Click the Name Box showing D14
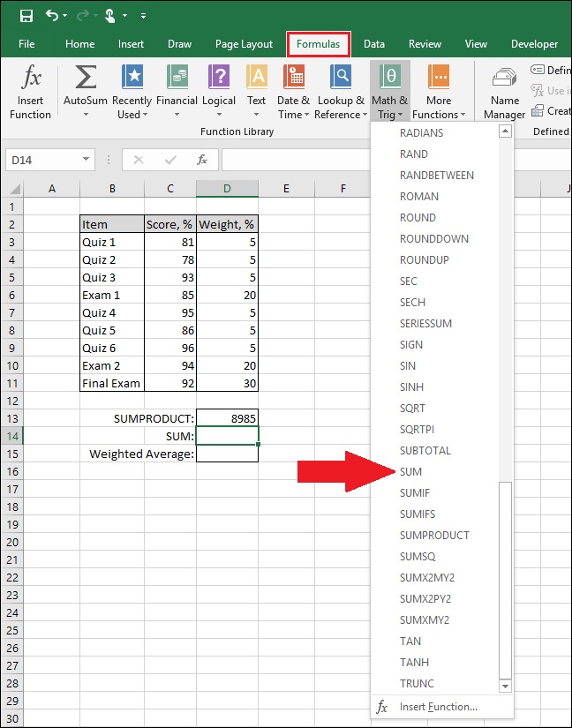 (x=42, y=161)
